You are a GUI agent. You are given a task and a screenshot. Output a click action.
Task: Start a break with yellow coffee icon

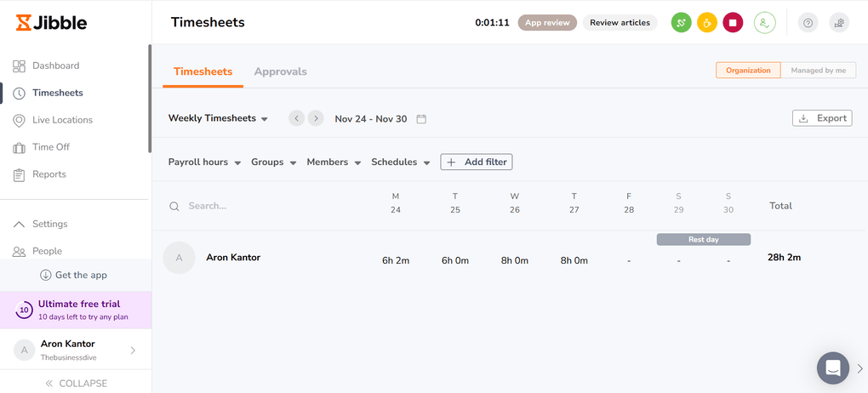[x=707, y=23]
